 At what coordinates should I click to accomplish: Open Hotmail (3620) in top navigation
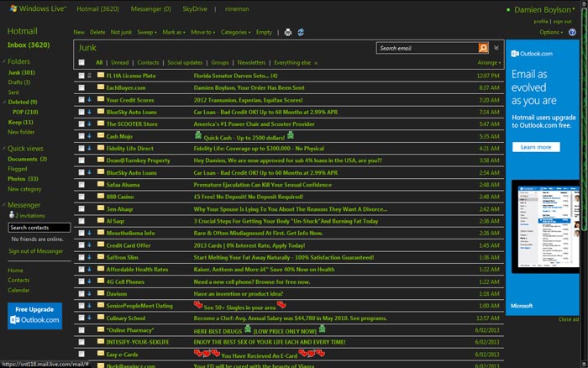pos(97,8)
